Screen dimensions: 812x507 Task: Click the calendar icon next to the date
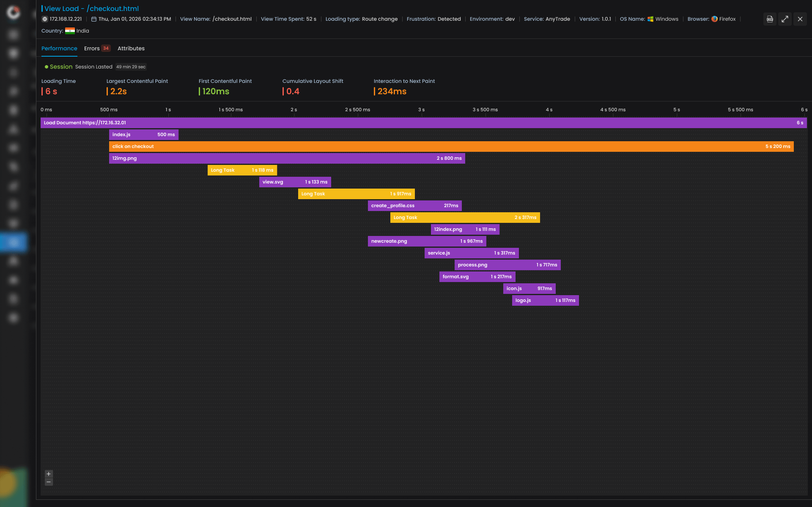(x=94, y=19)
